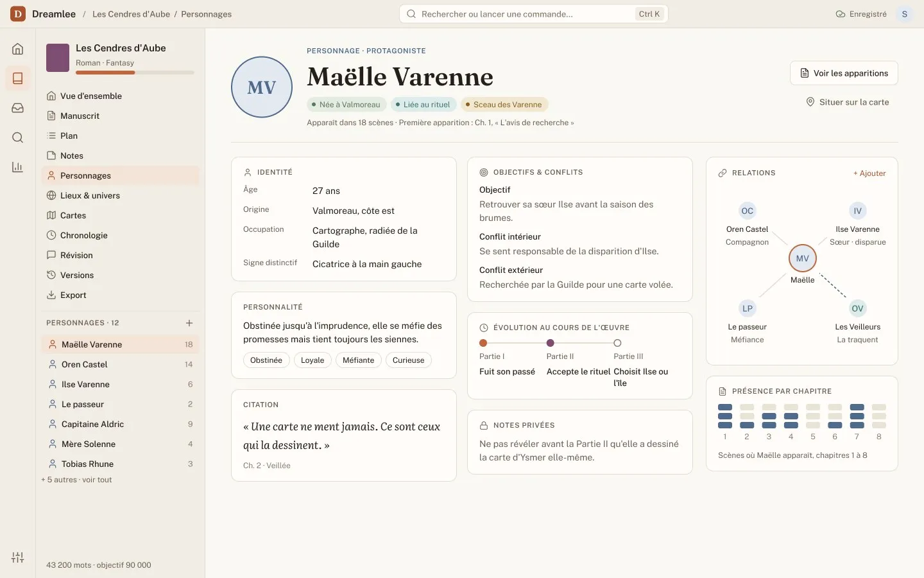Open the statistics bar chart icon
924x578 pixels.
pos(18,167)
